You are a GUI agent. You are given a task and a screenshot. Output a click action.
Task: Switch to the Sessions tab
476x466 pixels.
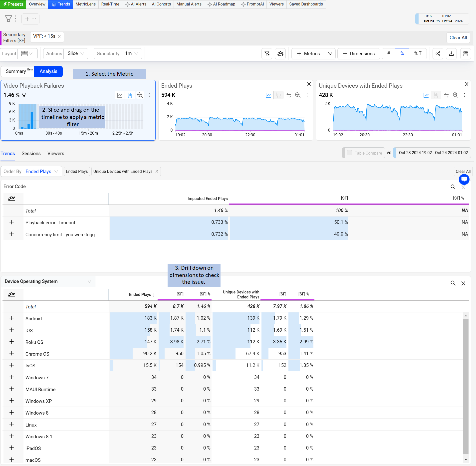31,154
